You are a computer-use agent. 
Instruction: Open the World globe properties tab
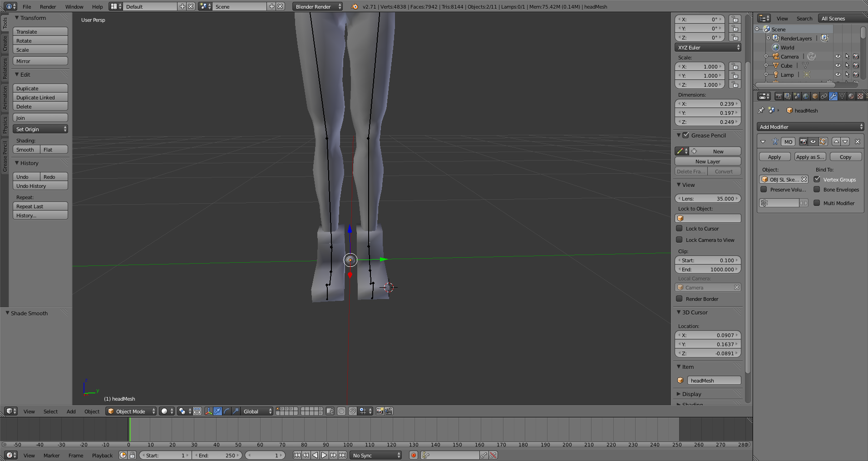click(806, 96)
